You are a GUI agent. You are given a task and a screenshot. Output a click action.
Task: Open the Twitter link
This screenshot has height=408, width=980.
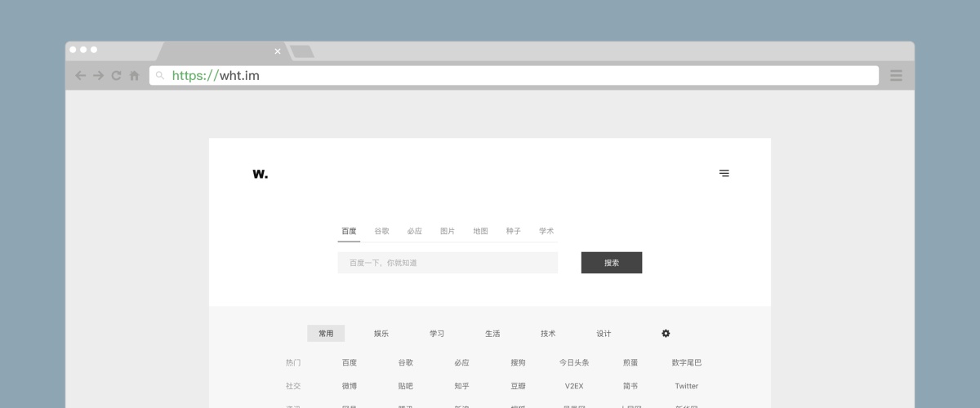[x=687, y=386]
